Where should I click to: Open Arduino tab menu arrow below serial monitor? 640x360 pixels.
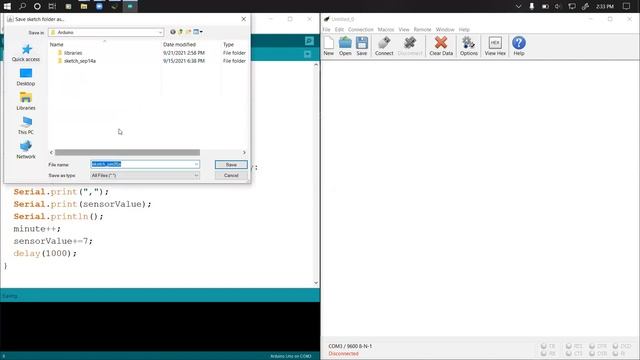coord(307,54)
